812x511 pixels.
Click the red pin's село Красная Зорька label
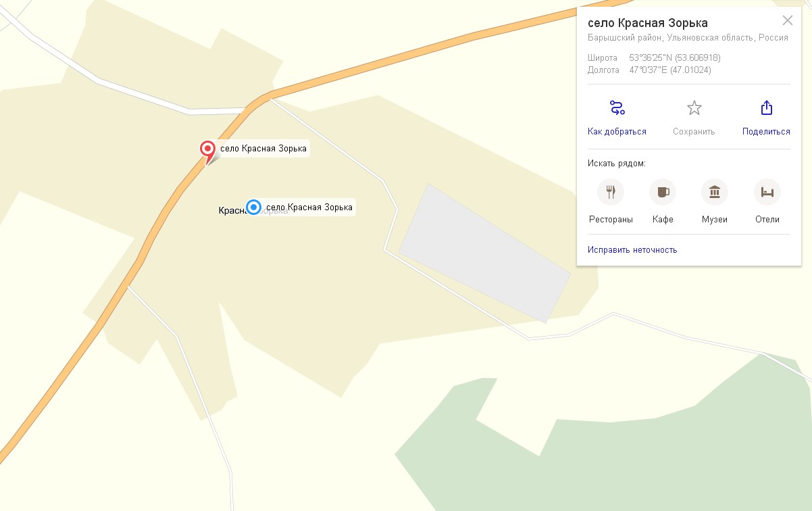[263, 149]
